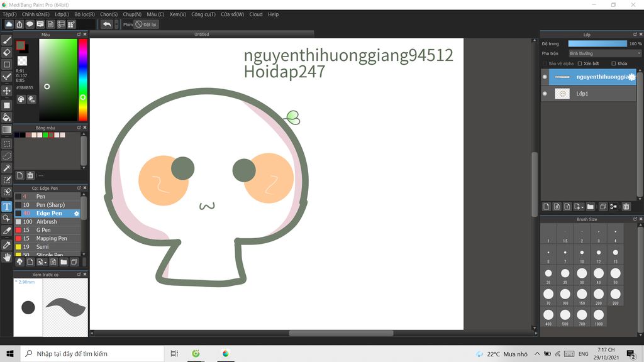This screenshot has height=362, width=644.
Task: Select the transparent color swatch
Action: click(22, 61)
